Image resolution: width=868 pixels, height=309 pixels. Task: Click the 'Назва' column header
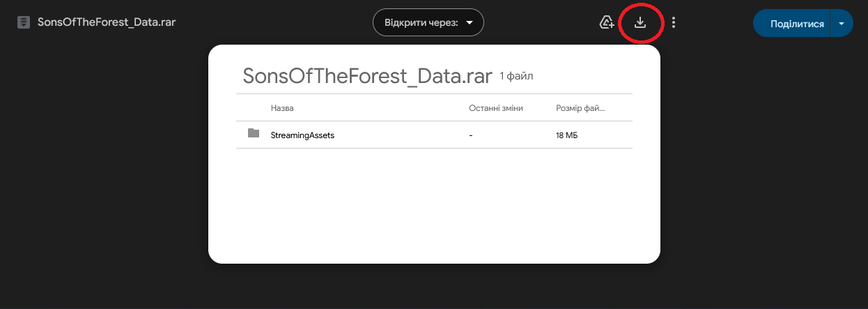click(x=282, y=109)
